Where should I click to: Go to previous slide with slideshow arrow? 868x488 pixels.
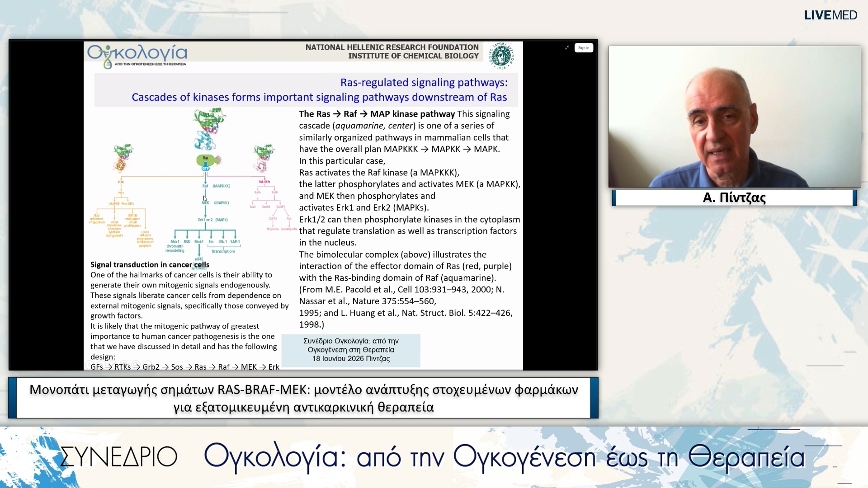point(90,365)
